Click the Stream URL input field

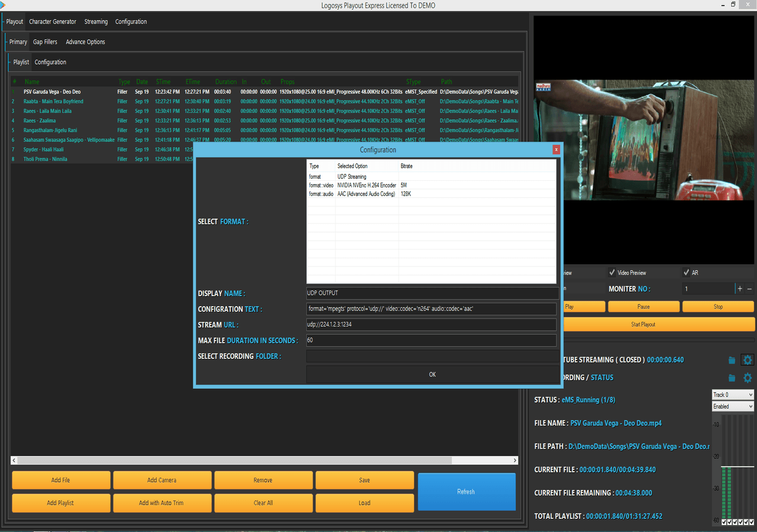[x=431, y=325]
